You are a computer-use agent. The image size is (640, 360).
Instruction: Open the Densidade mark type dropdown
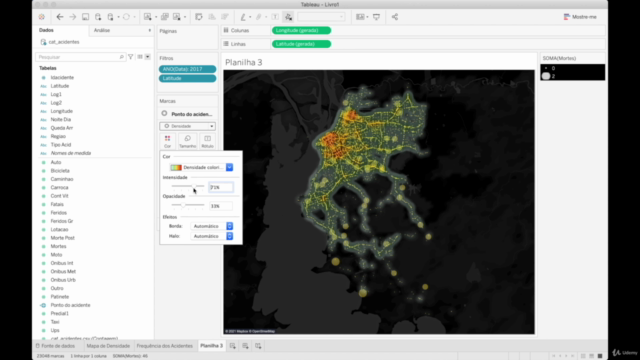coord(187,126)
